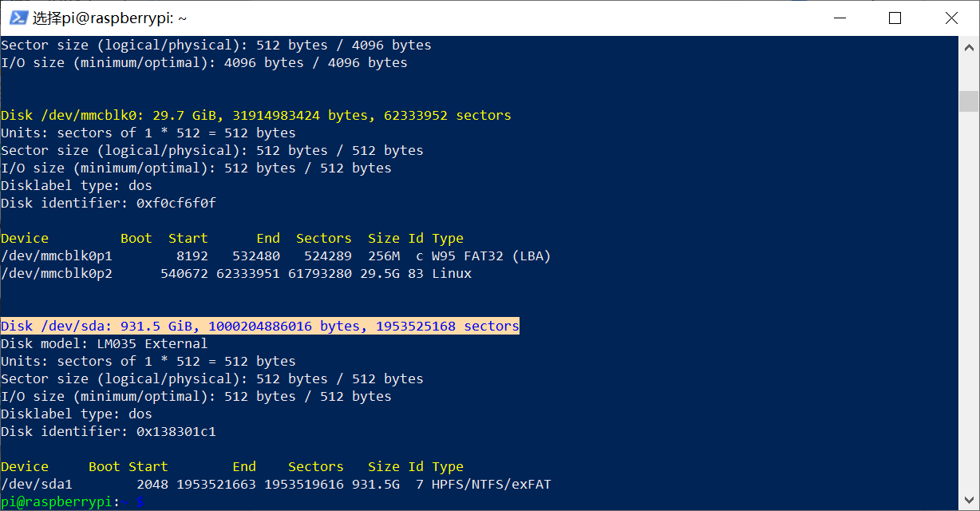Click the 931.5G size value
Screen dimensions: 980x511
376,484
